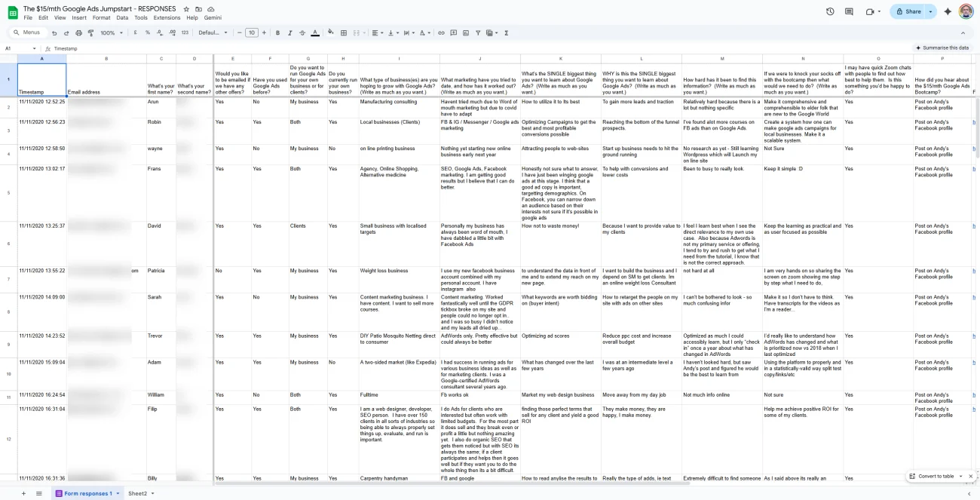Open Convert to table options arrow
Screen dimensions: 980x500
(x=960, y=477)
